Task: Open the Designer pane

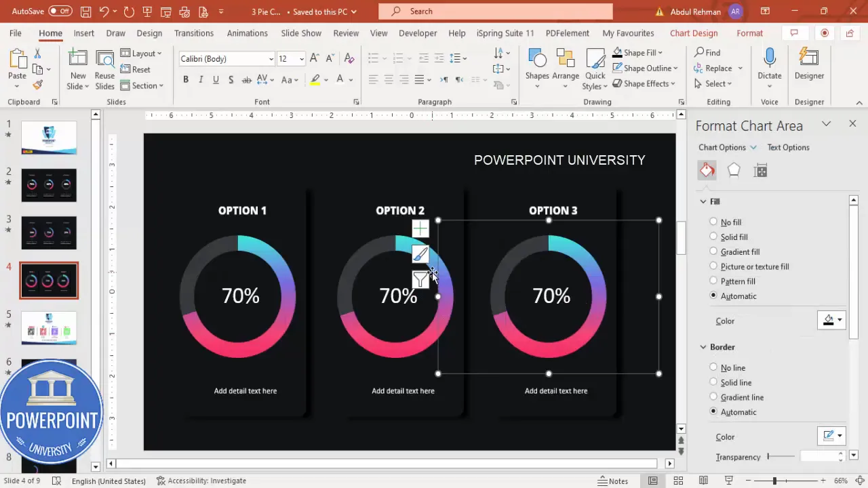Action: (809, 65)
